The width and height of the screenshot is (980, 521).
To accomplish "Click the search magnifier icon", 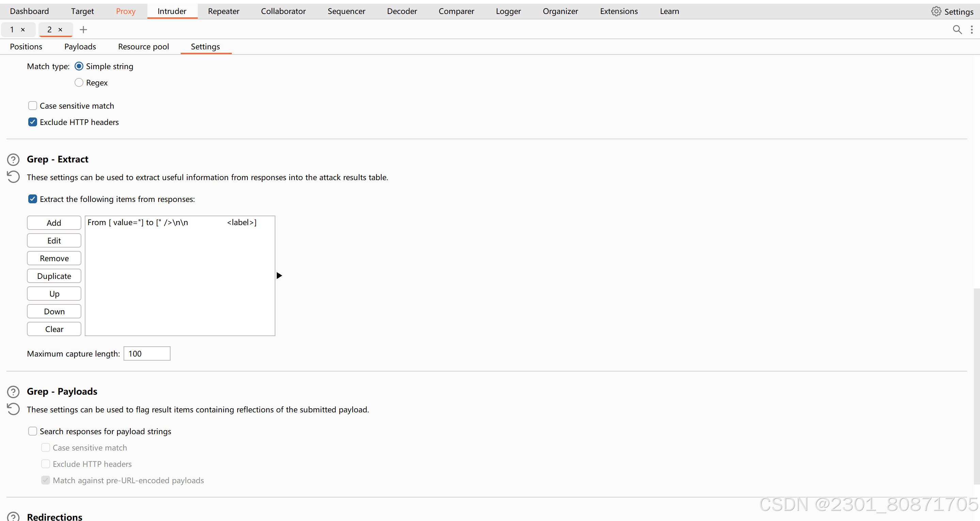I will [957, 30].
